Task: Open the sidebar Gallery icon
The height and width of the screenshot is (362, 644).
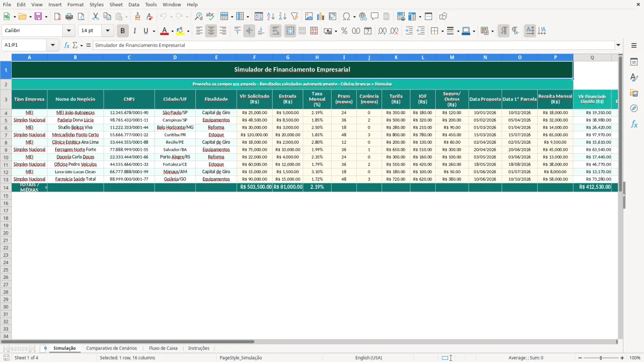Action: pos(634,93)
